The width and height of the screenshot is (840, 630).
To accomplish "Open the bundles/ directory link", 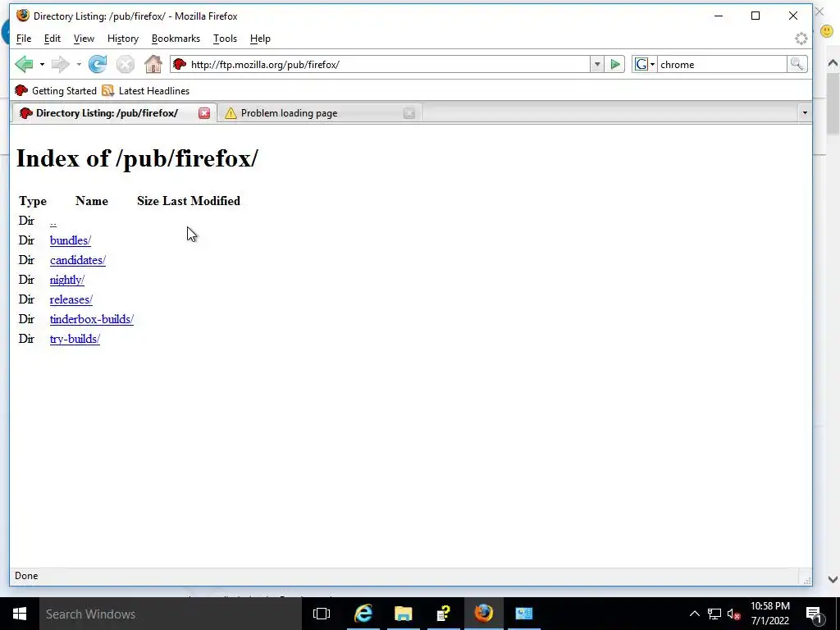I will tap(71, 240).
